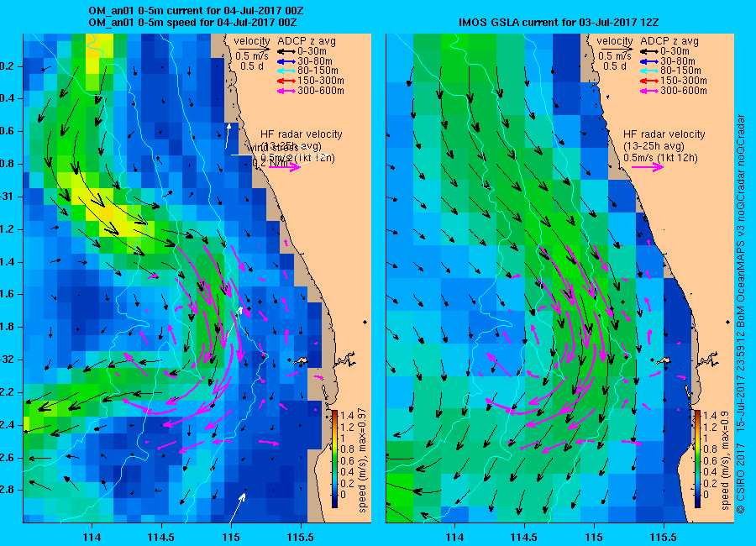756x546 pixels.
Task: Click the '0-30m' depth label in OM_an01 legend
Action: [x=312, y=51]
